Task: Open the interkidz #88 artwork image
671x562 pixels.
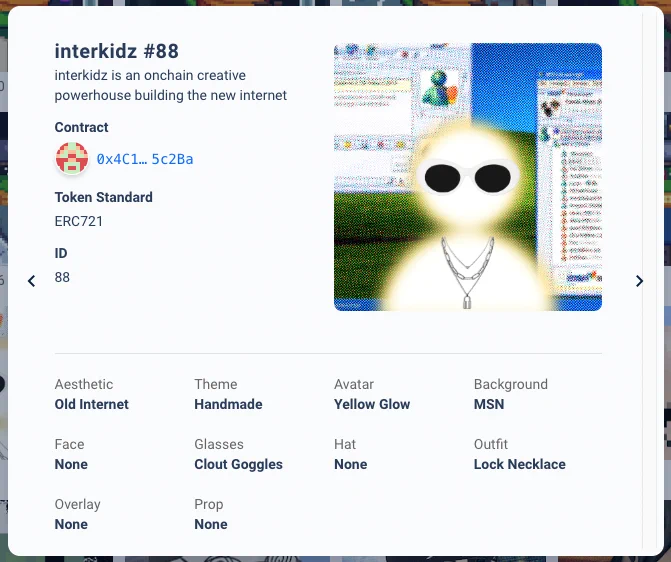Action: (x=468, y=177)
